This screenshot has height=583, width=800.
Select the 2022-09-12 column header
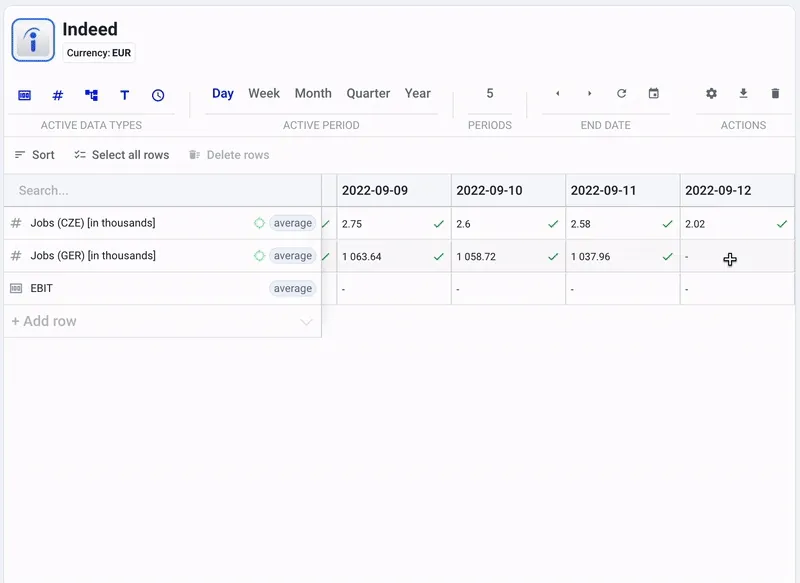pos(737,191)
